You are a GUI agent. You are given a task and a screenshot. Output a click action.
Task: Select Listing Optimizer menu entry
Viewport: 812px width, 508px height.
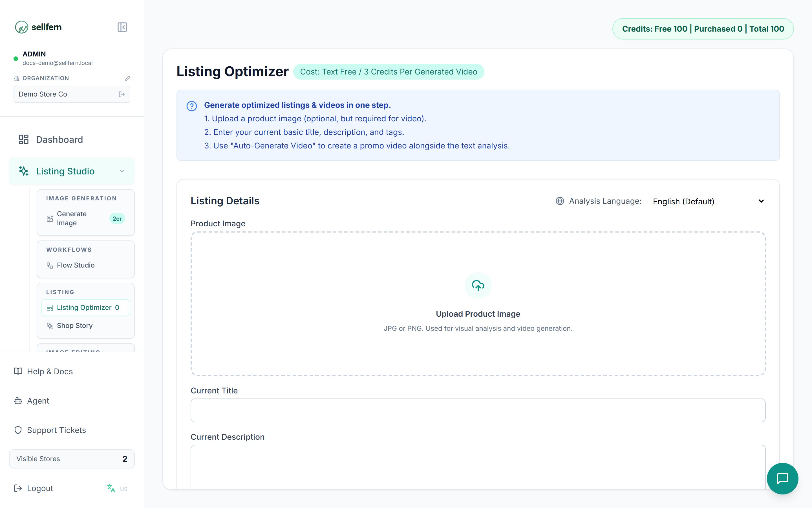click(x=85, y=308)
